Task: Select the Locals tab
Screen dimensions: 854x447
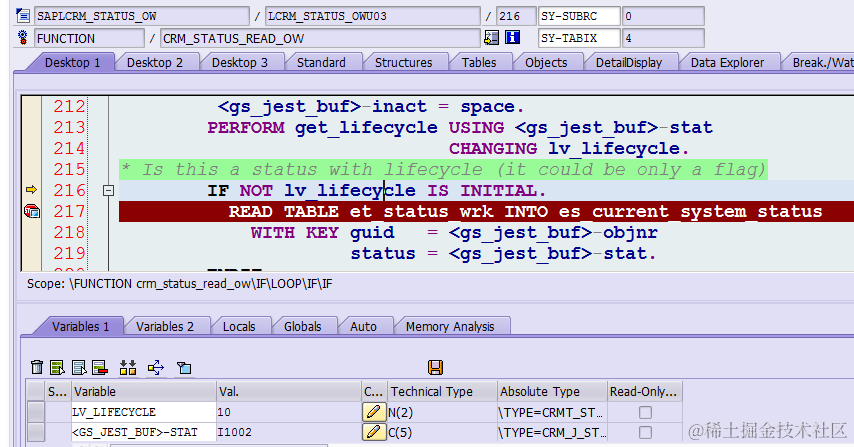Action: (239, 327)
